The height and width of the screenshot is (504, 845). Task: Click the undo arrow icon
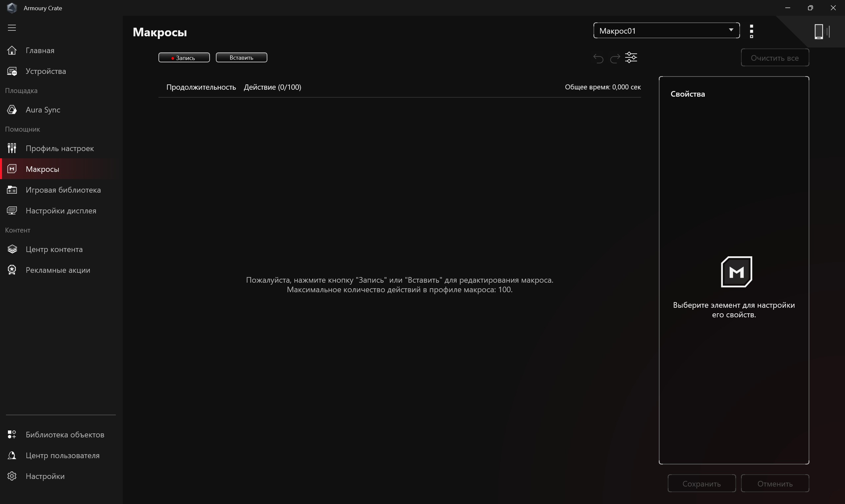pos(598,58)
